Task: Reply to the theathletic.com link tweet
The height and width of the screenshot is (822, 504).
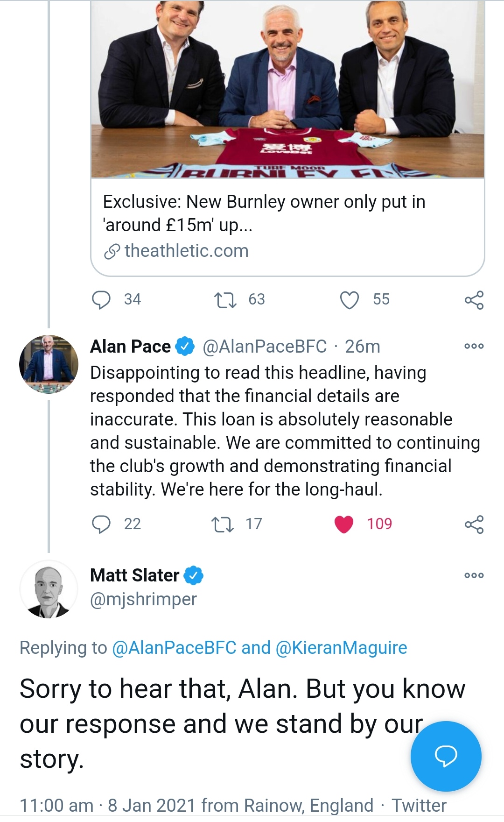Action: [101, 300]
